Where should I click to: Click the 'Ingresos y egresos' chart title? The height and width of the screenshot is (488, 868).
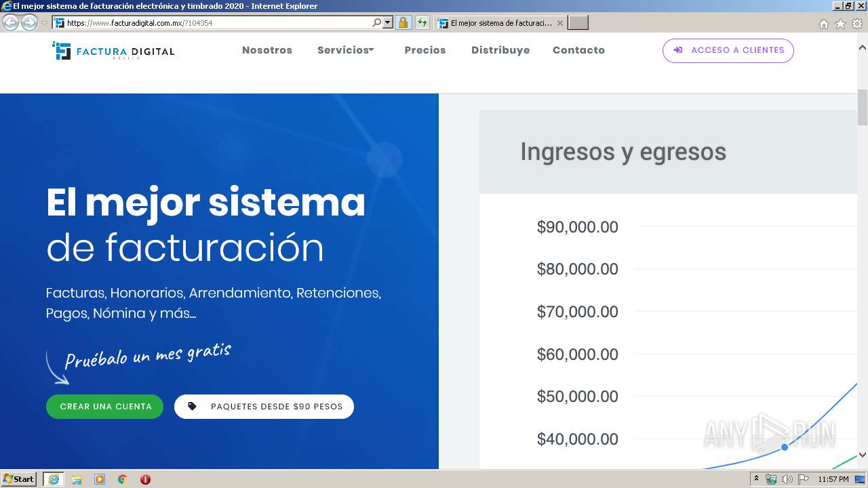coord(623,152)
